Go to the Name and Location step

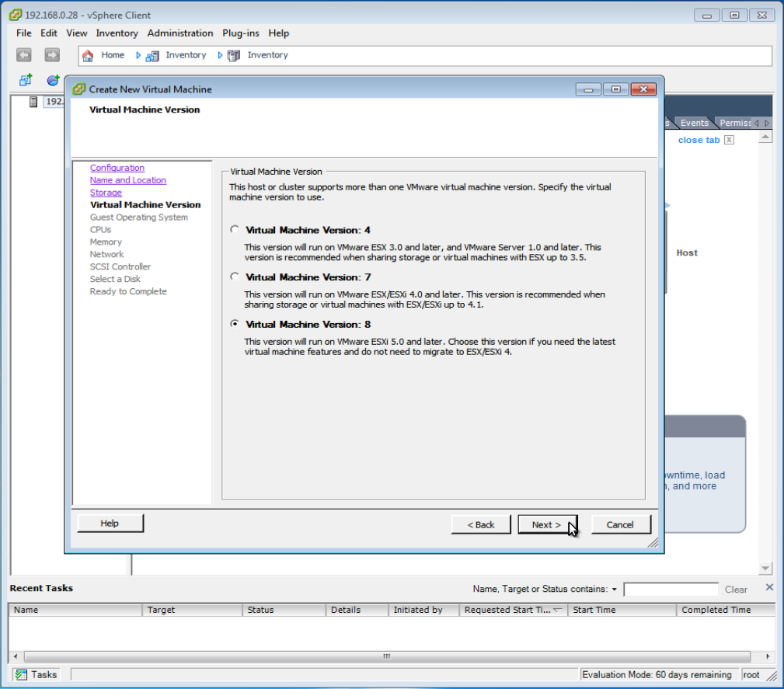pos(128,180)
